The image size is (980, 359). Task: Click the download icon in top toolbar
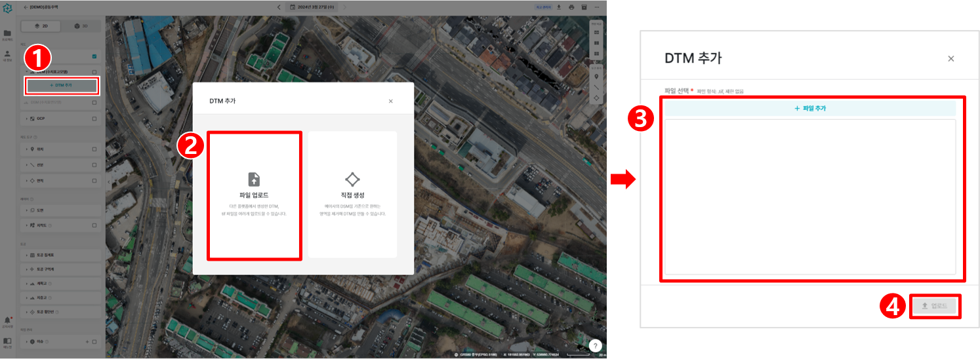coord(559,7)
